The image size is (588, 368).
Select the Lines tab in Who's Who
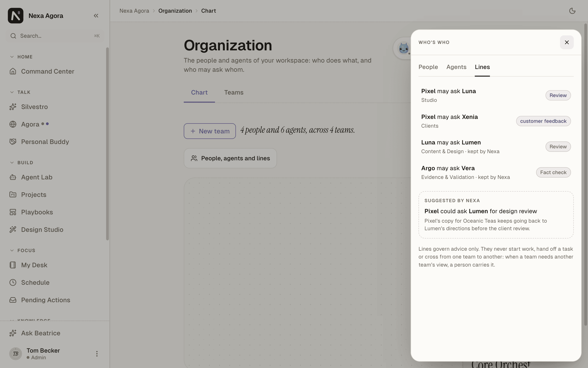pos(482,67)
